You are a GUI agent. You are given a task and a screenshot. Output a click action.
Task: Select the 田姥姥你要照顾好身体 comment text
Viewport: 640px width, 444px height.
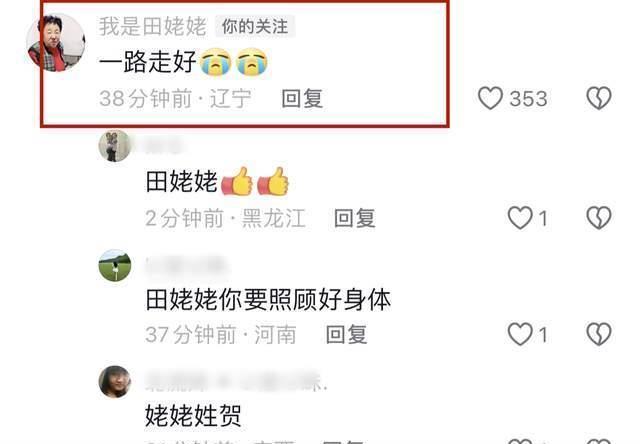pyautogui.click(x=268, y=300)
